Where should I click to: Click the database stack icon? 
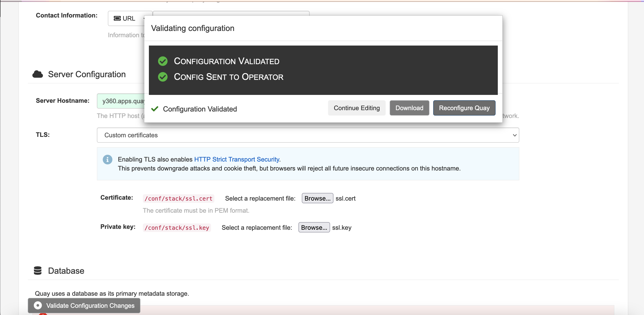[38, 270]
